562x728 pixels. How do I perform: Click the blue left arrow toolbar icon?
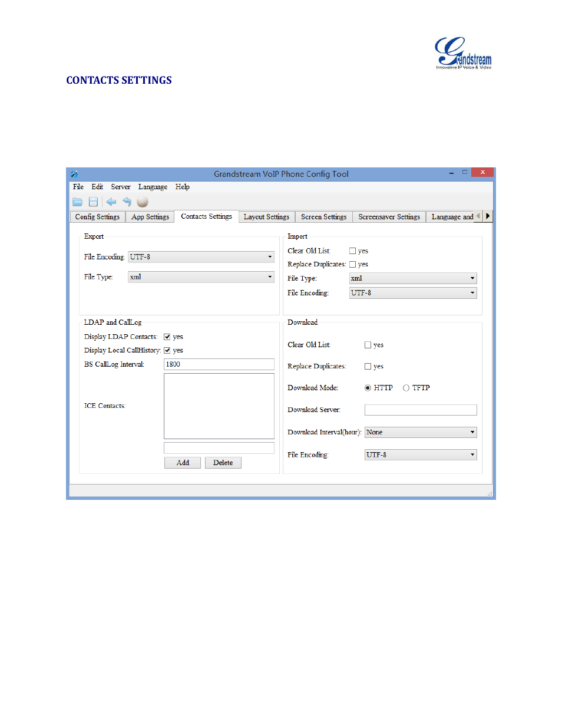[x=111, y=202]
